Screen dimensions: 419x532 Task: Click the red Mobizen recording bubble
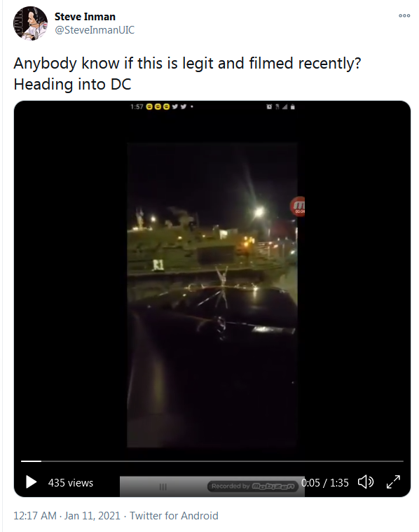coord(298,206)
